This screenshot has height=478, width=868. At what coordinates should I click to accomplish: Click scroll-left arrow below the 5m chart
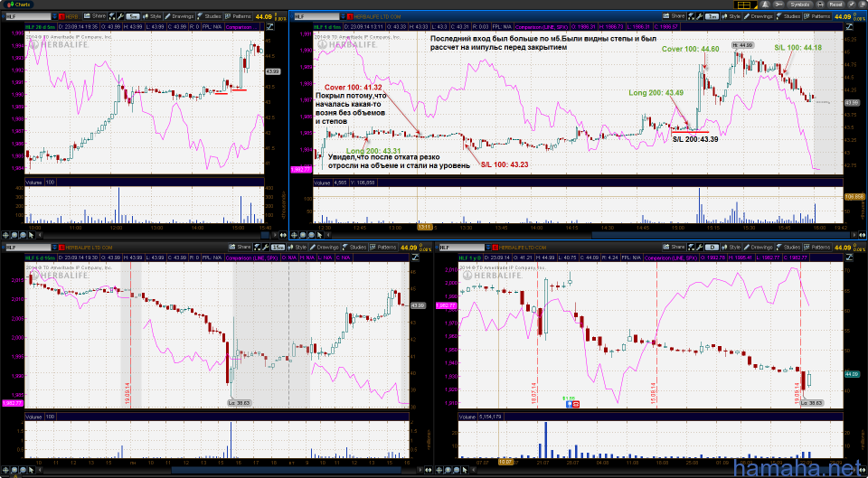point(40,235)
